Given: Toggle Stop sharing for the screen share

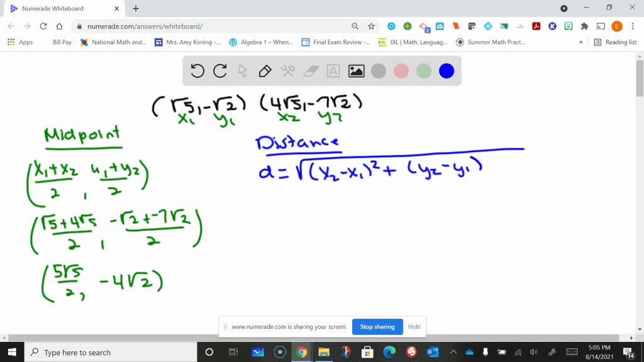Looking at the screenshot, I should [377, 327].
